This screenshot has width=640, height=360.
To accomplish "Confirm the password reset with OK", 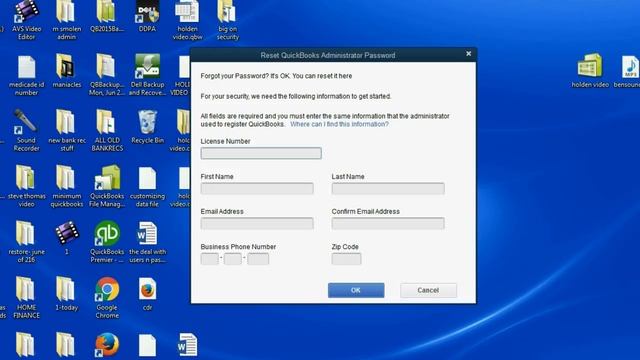I will coord(356,290).
